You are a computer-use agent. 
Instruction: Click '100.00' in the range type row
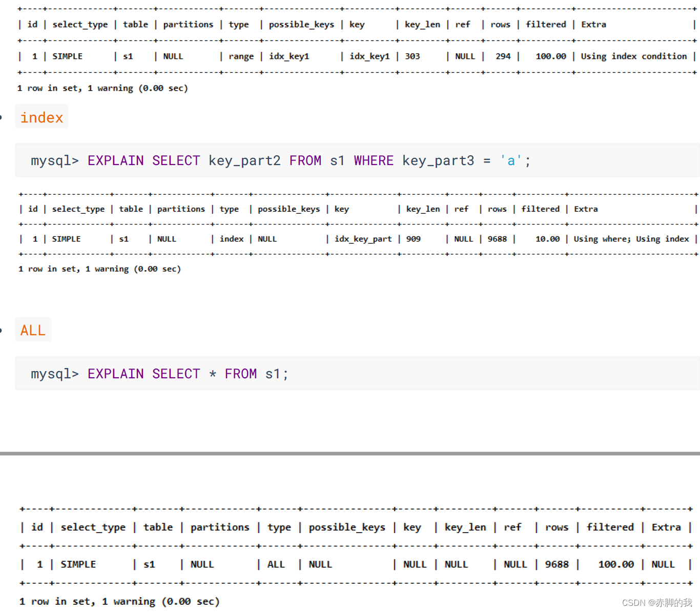pos(551,56)
